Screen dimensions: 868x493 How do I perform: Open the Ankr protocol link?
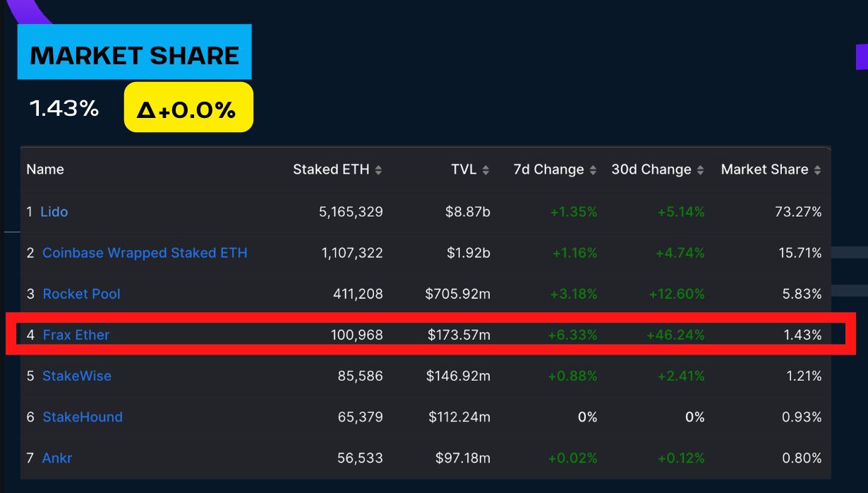click(x=57, y=458)
